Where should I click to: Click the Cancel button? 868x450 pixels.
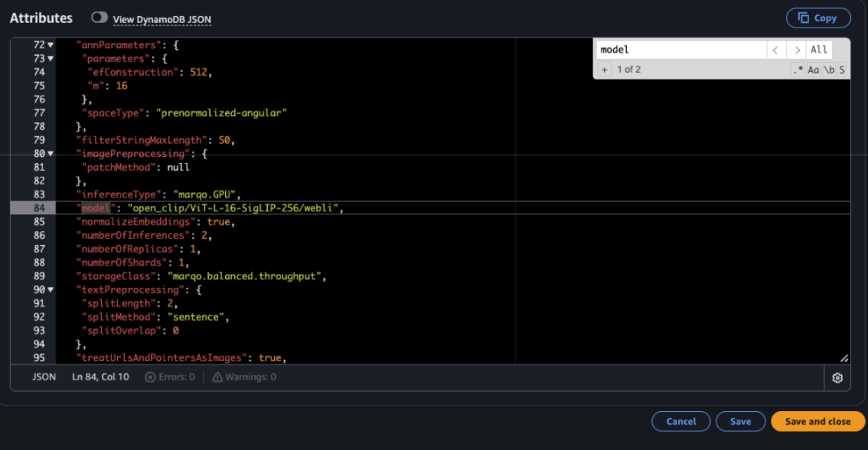(x=680, y=421)
